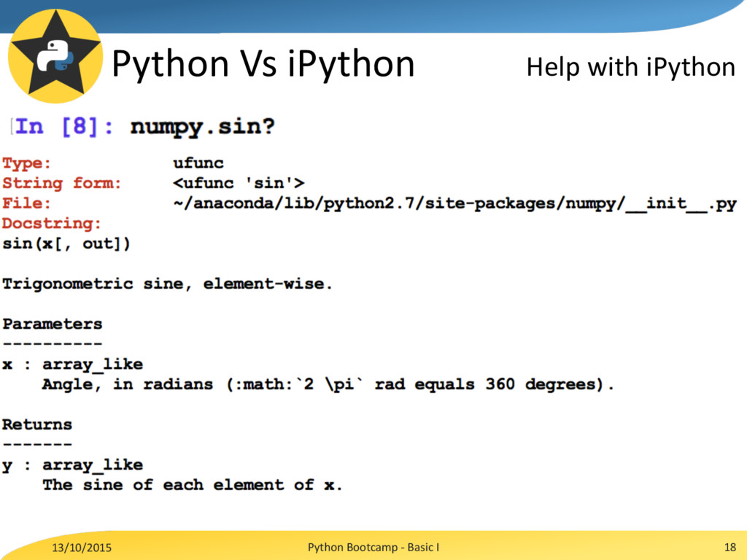This screenshot has width=747, height=560.
Task: Click the 'Angle, in radians' description line
Action: click(328, 384)
